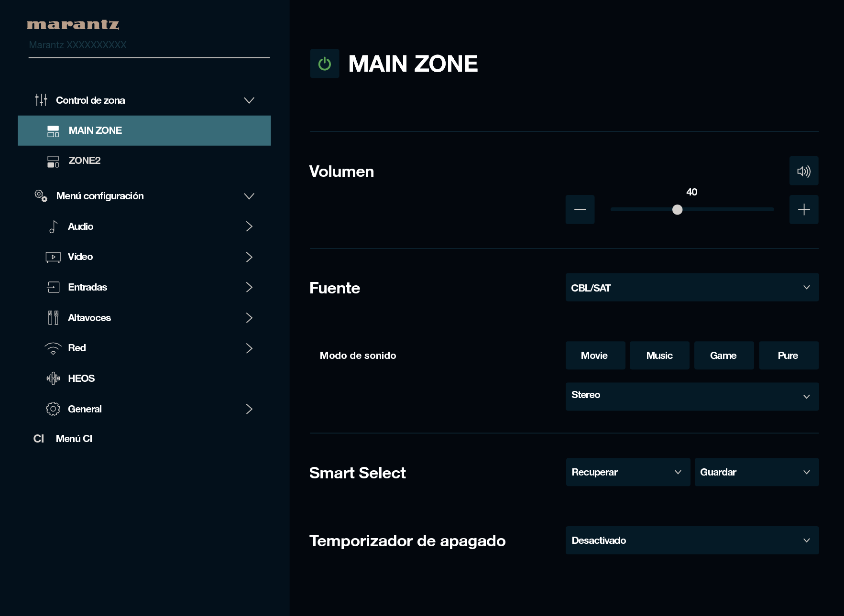The height and width of the screenshot is (616, 844).
Task: Select the Pure sound mode
Action: pos(788,356)
